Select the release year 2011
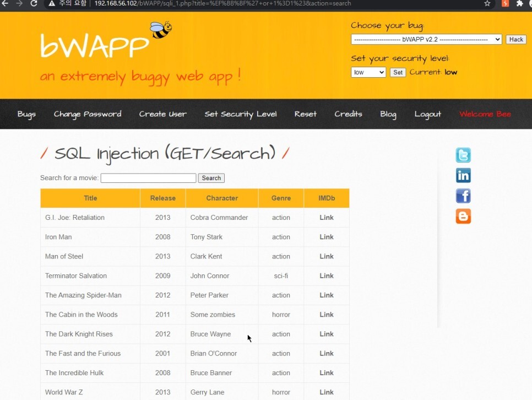 pyautogui.click(x=163, y=315)
